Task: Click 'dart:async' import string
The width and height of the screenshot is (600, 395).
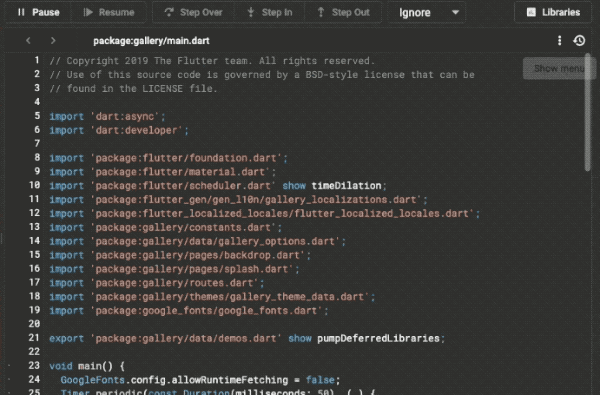Action: [125, 116]
